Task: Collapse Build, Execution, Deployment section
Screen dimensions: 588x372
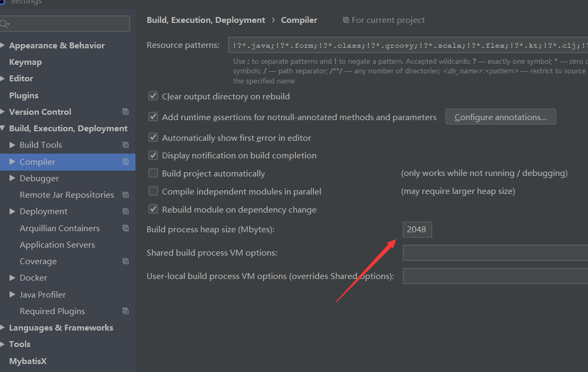Action: pos(3,129)
